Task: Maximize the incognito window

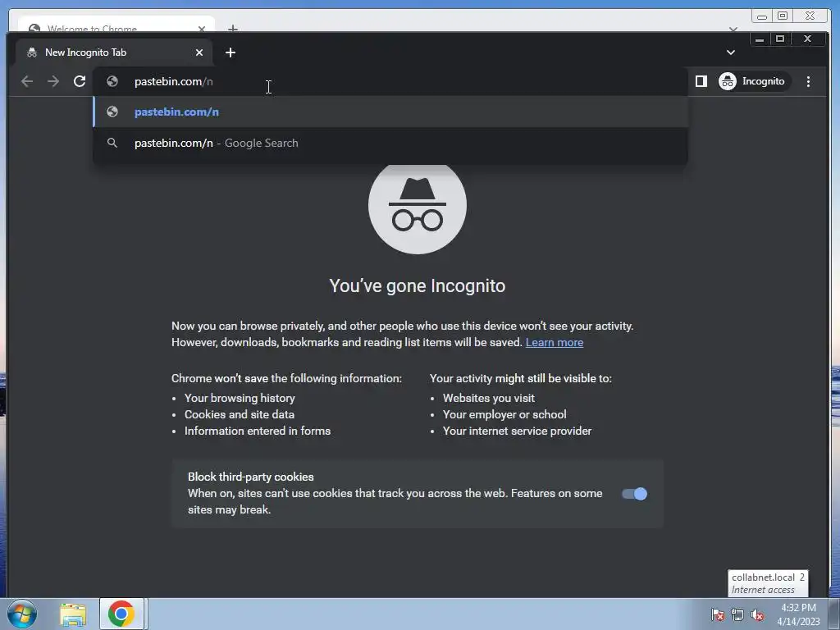Action: click(x=780, y=39)
